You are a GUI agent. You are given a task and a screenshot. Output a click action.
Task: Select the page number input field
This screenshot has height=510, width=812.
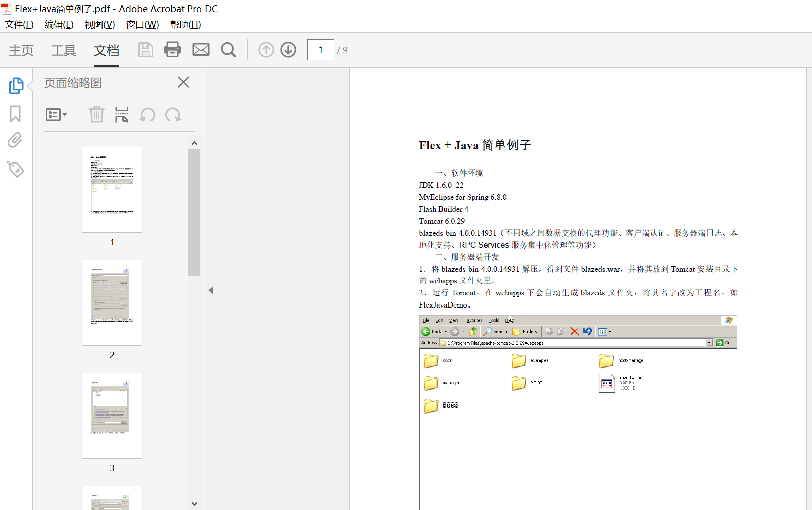click(321, 50)
